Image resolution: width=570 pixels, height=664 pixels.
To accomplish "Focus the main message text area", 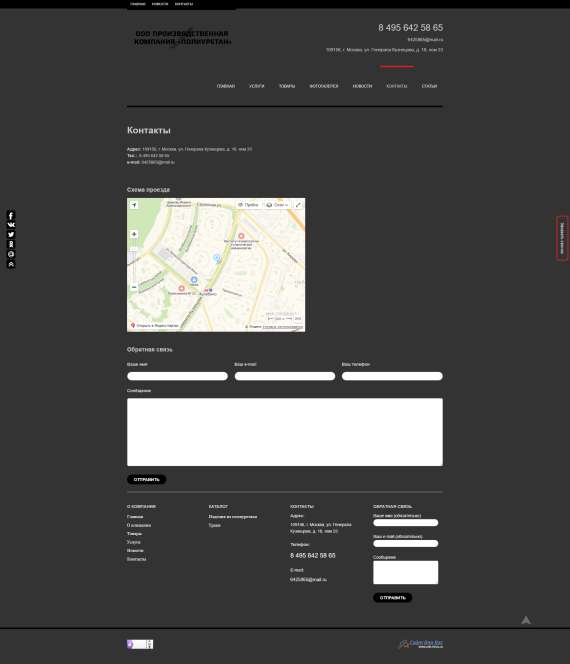I will [x=285, y=432].
